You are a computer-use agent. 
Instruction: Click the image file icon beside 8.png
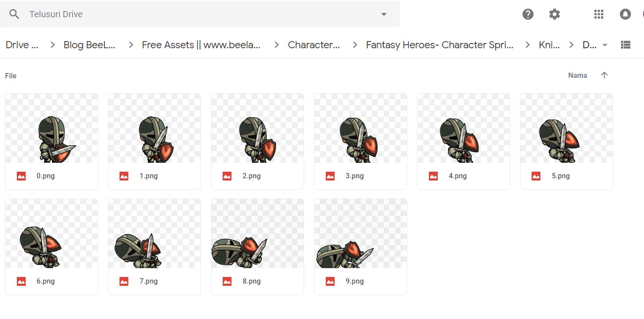point(227,281)
